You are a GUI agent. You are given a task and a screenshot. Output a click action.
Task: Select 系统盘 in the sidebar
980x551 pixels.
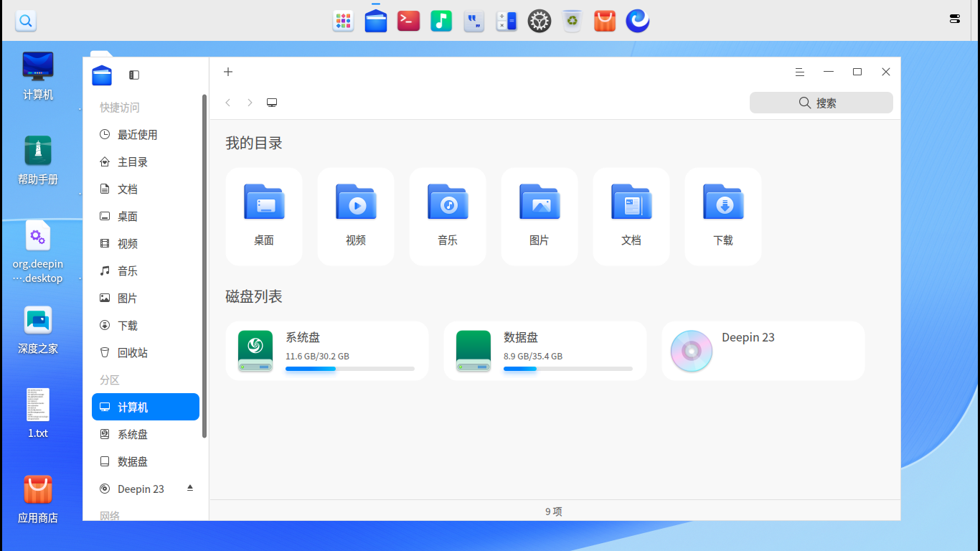[146, 435]
